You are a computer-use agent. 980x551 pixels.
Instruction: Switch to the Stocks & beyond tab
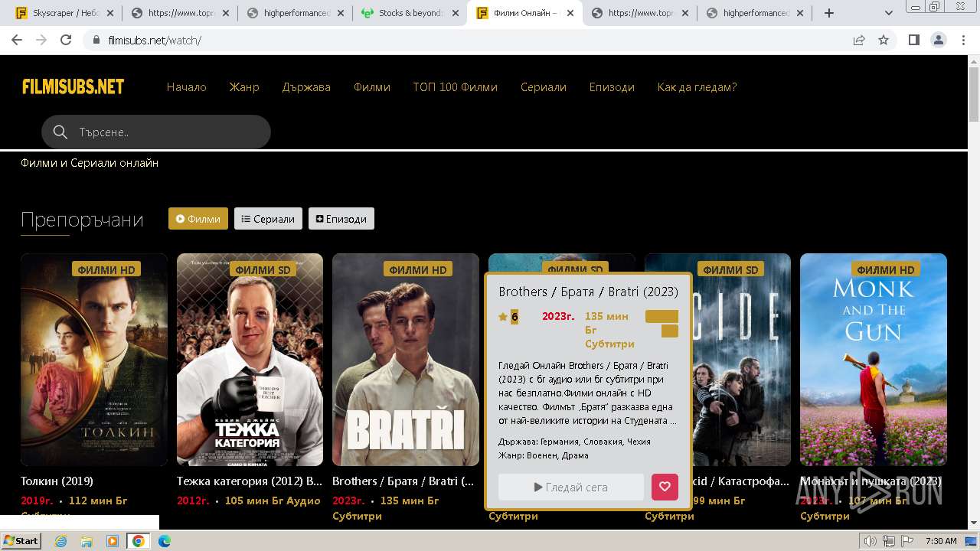pyautogui.click(x=409, y=13)
